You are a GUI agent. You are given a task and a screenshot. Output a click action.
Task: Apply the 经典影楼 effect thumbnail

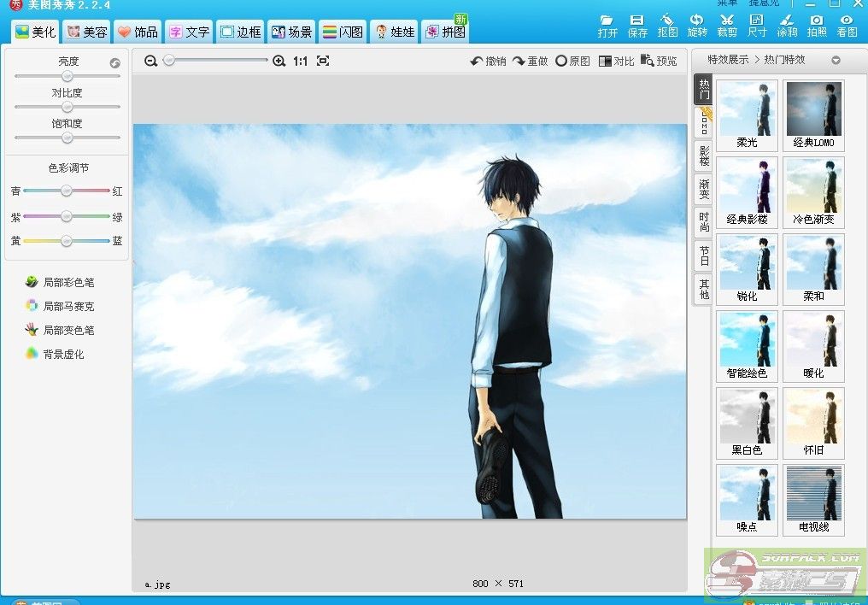[747, 192]
